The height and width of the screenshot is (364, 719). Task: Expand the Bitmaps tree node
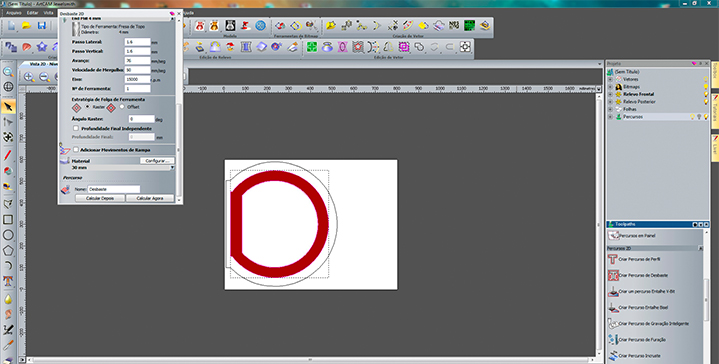(x=610, y=87)
